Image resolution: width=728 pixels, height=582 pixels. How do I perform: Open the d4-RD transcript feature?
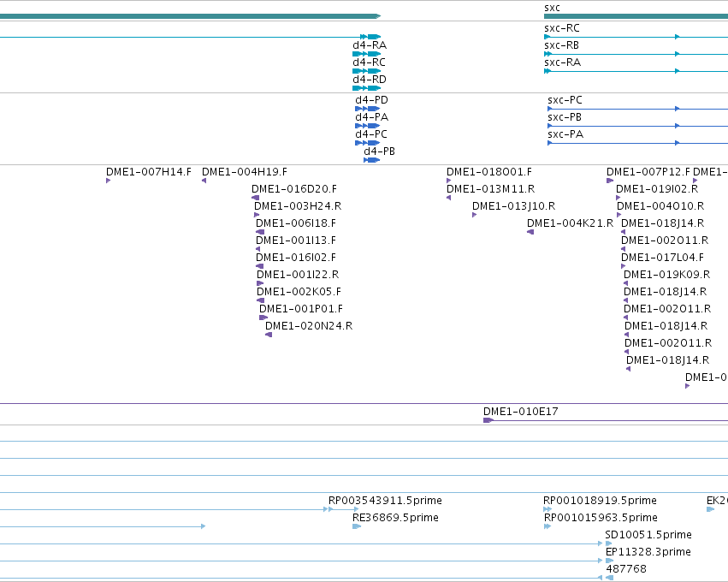(366, 88)
